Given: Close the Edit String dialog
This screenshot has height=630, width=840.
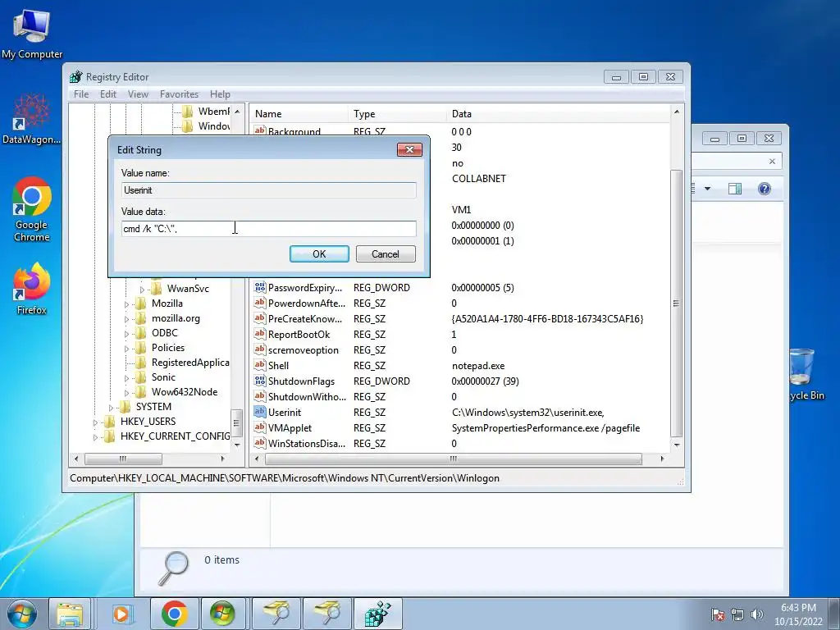Looking at the screenshot, I should (409, 149).
